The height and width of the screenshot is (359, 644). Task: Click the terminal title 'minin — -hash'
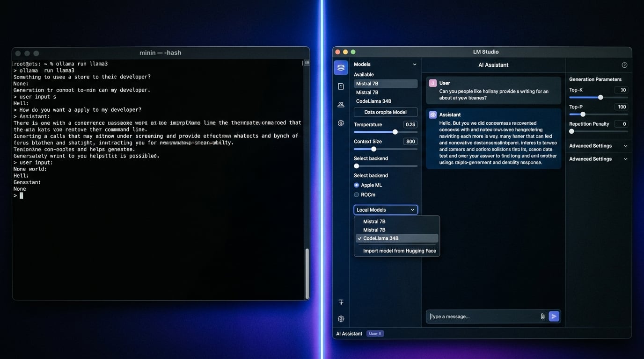[160, 53]
